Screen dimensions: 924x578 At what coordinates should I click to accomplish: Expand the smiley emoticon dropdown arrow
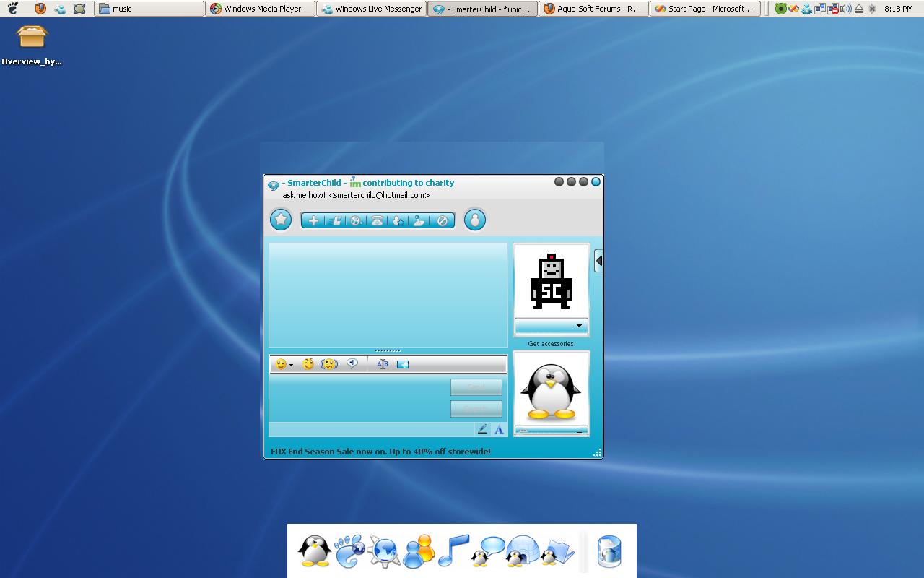tap(291, 365)
